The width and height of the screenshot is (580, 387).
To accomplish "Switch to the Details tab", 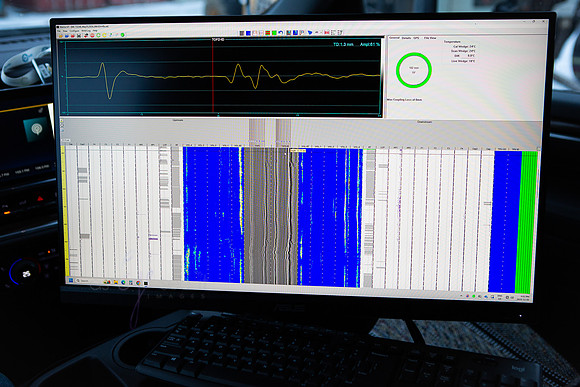I will pyautogui.click(x=406, y=38).
